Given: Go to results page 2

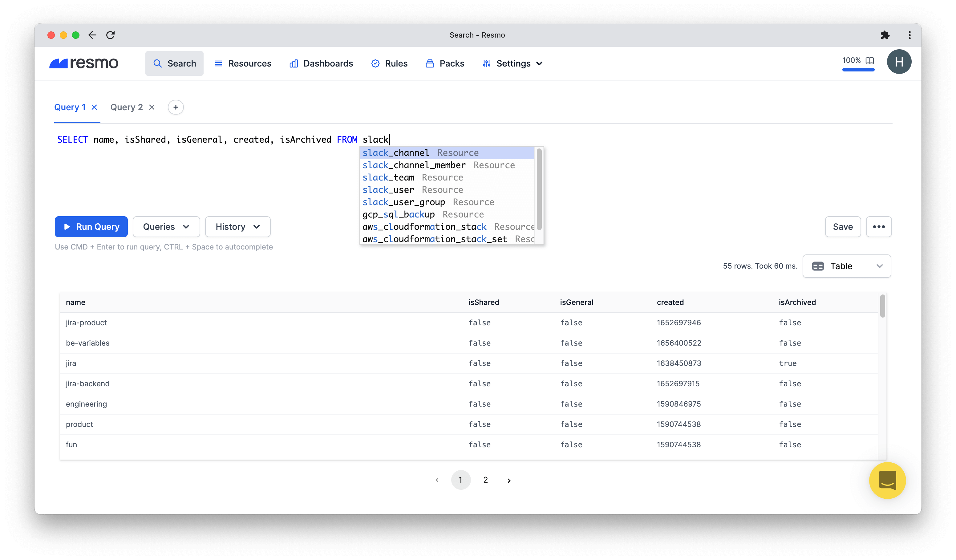Looking at the screenshot, I should coord(486,480).
